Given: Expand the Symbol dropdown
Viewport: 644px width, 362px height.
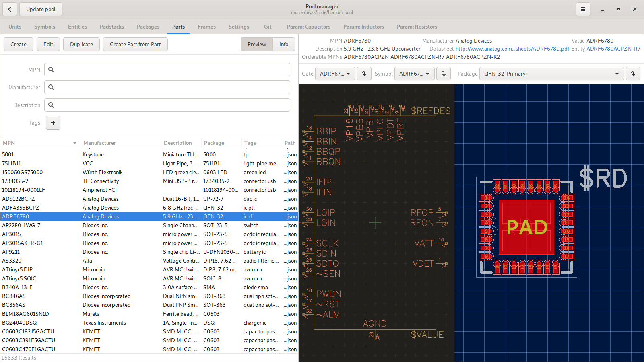Looking at the screenshot, I should (414, 74).
